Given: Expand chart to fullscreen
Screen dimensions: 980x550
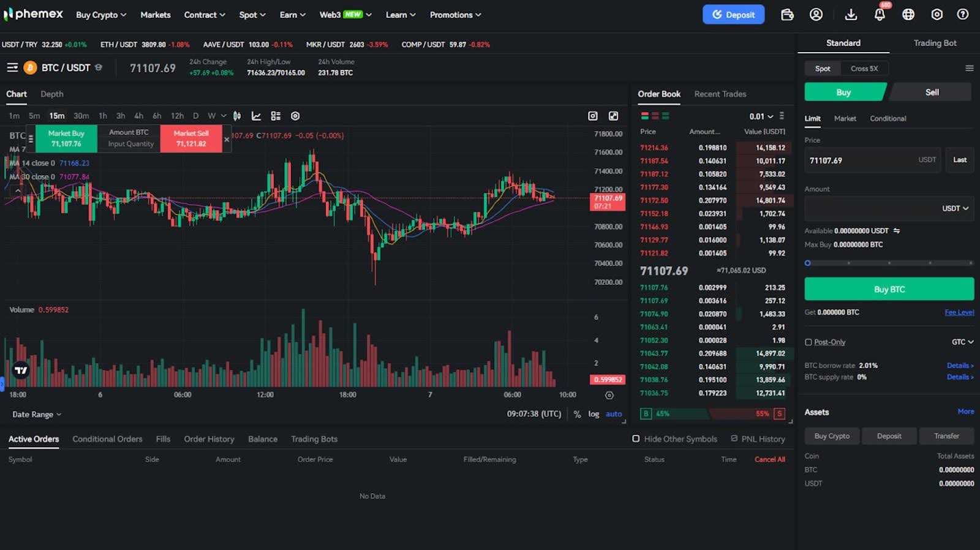Looking at the screenshot, I should tap(613, 116).
